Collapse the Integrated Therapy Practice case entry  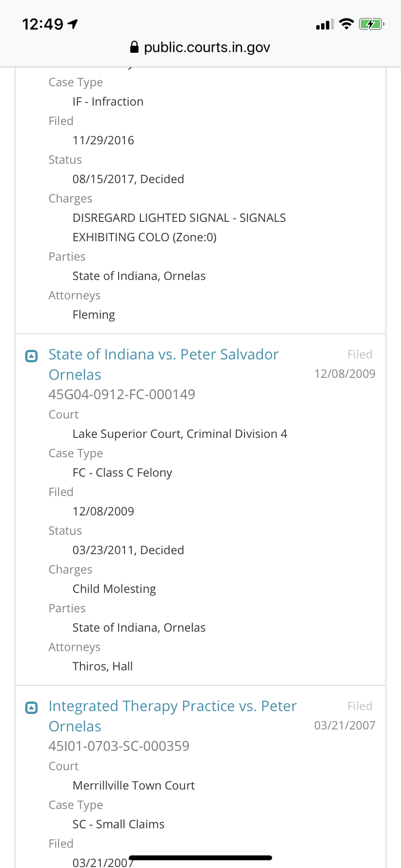pyautogui.click(x=31, y=708)
